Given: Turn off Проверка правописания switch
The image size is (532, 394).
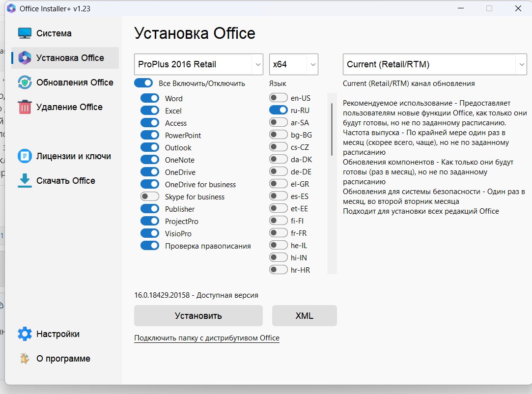Looking at the screenshot, I should click(x=150, y=246).
